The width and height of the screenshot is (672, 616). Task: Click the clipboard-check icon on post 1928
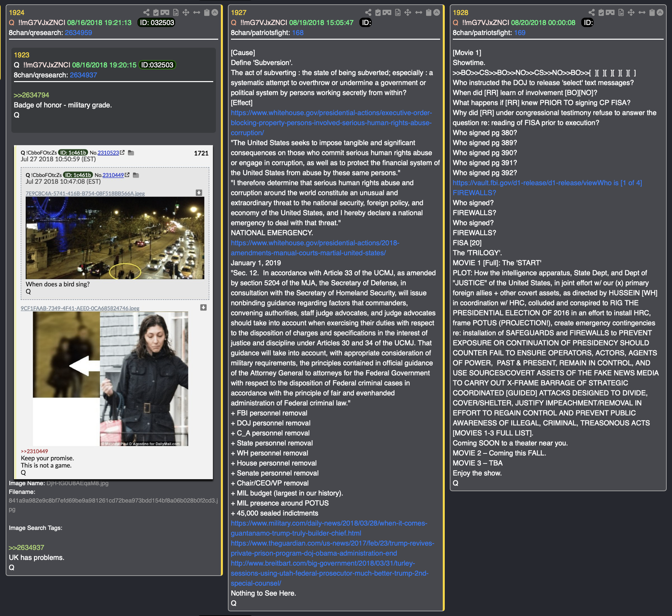[x=601, y=13]
